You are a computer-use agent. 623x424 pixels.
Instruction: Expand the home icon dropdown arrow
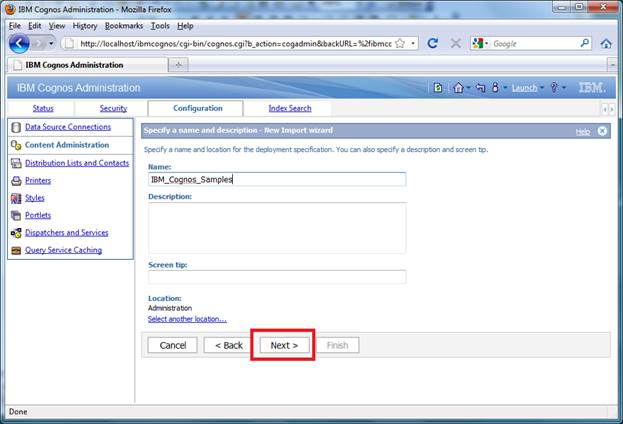coord(468,87)
